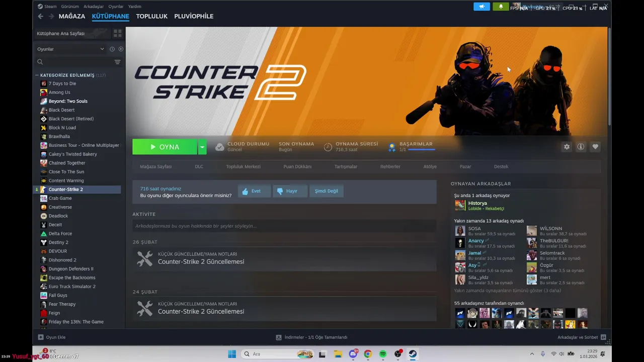Open Arkadaşlar ve Sohbet panel
This screenshot has width=644, height=362.
582,337
